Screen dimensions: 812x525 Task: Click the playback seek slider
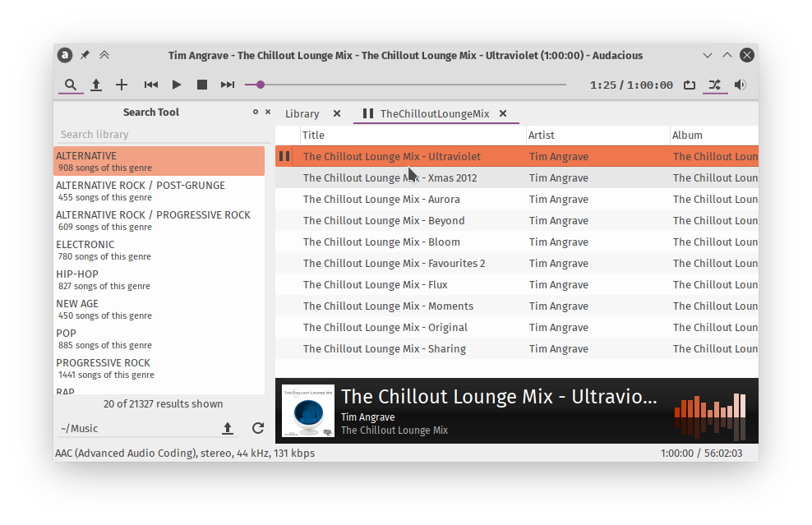click(x=405, y=85)
